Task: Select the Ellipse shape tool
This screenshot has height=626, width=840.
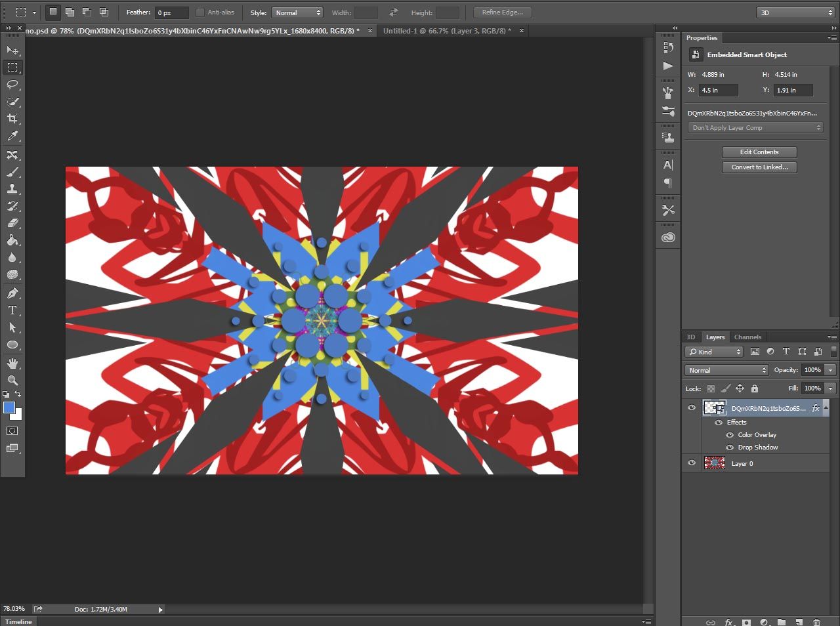Action: pyautogui.click(x=12, y=344)
